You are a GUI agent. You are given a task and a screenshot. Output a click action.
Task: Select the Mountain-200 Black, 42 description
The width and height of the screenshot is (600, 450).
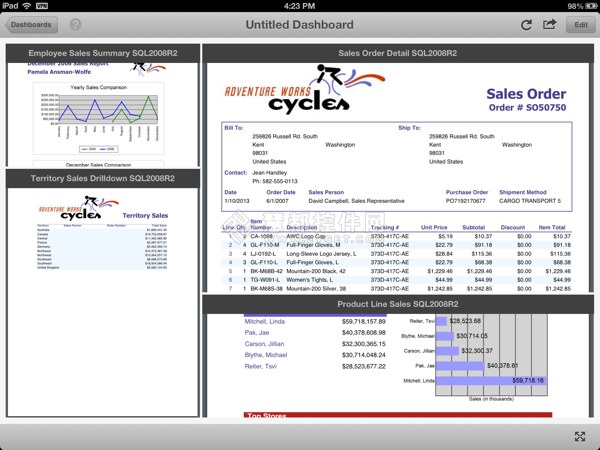[316, 271]
